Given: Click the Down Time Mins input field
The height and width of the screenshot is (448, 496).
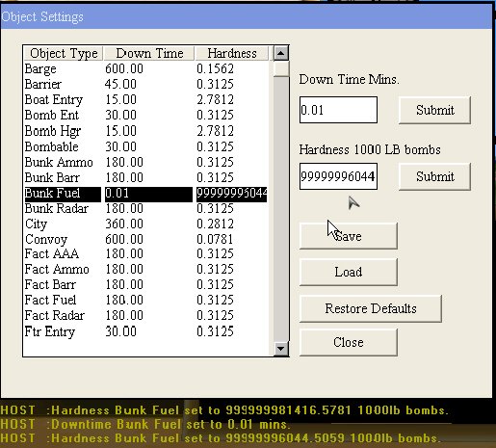Looking at the screenshot, I should tap(338, 110).
